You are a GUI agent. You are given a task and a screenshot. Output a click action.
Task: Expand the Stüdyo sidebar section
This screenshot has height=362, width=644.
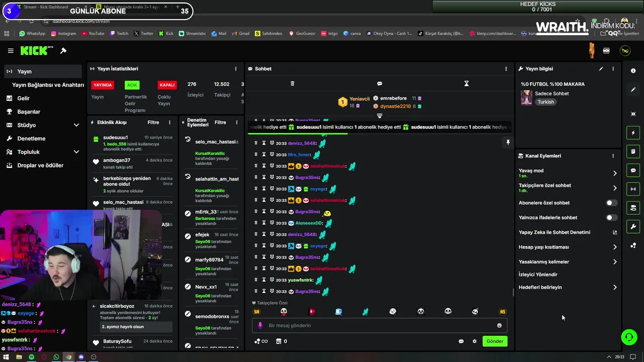(76, 125)
